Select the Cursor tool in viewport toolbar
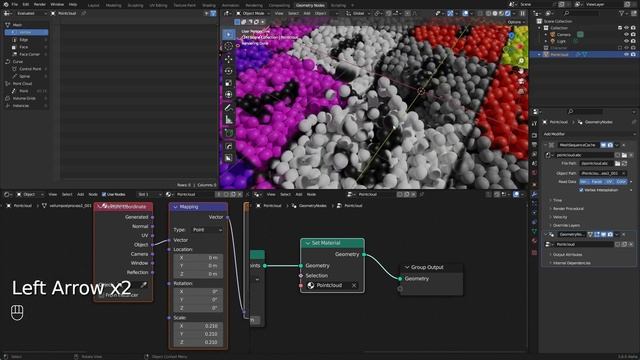The image size is (640, 360). (x=229, y=47)
